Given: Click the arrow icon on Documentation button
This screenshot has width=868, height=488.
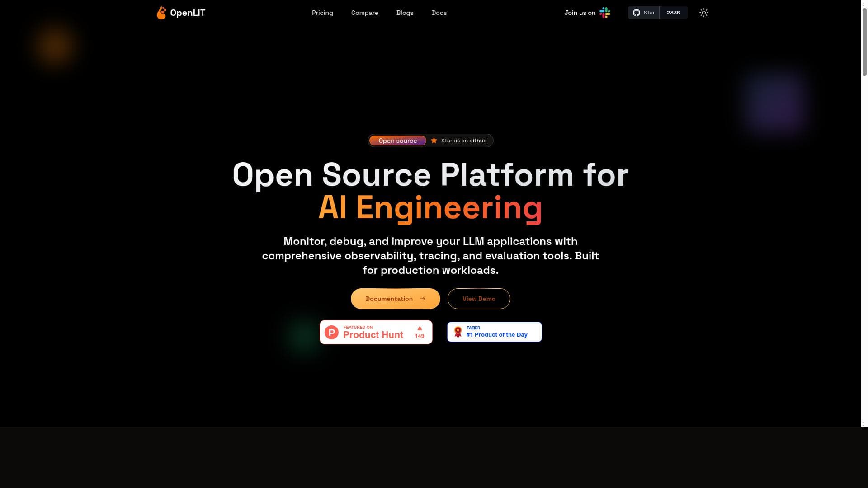Looking at the screenshot, I should 423,299.
